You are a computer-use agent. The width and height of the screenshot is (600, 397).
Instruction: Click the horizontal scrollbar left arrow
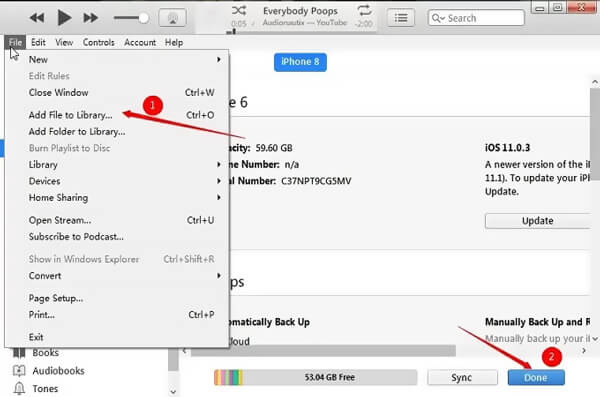coord(185,350)
